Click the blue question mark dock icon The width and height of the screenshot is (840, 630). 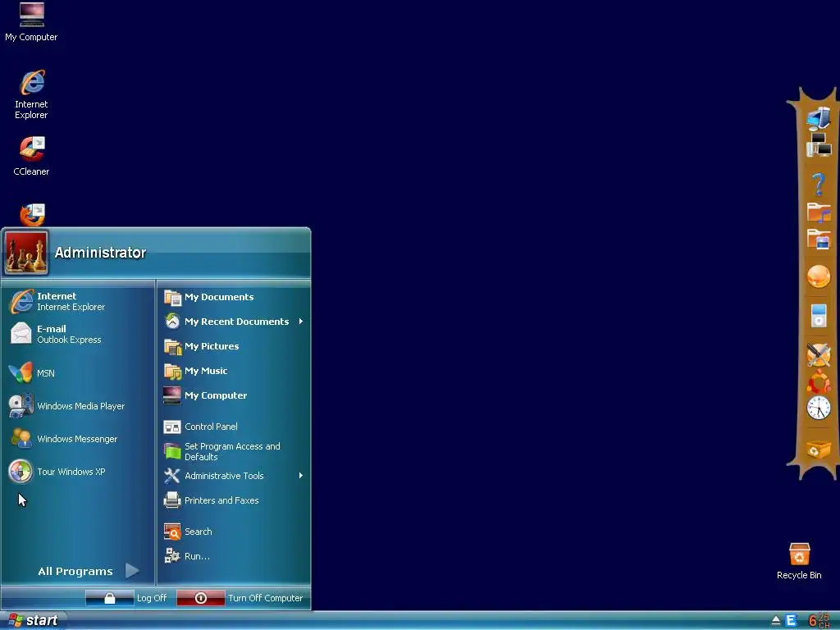coord(819,185)
